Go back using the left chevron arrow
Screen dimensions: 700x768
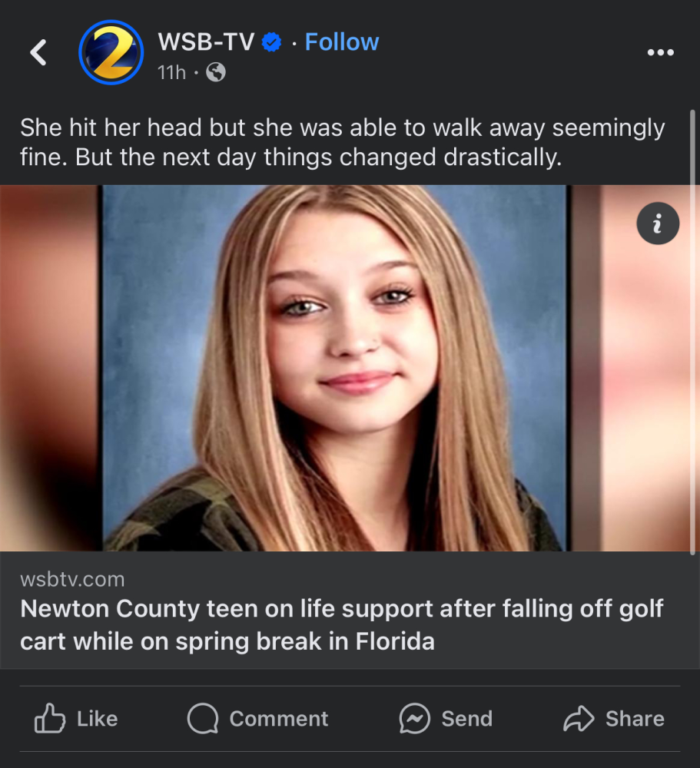38,52
